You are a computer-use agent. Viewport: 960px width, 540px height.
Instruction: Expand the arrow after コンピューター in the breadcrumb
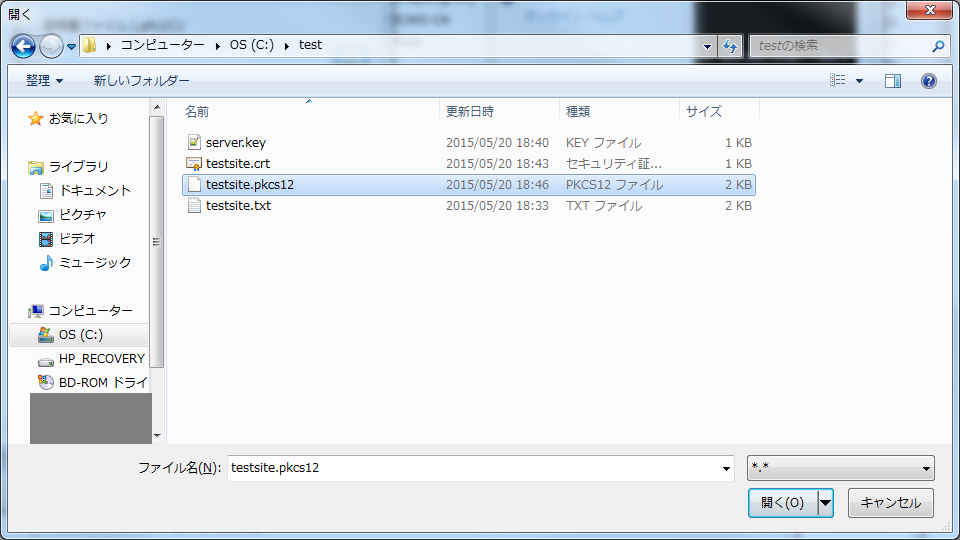coord(217,46)
